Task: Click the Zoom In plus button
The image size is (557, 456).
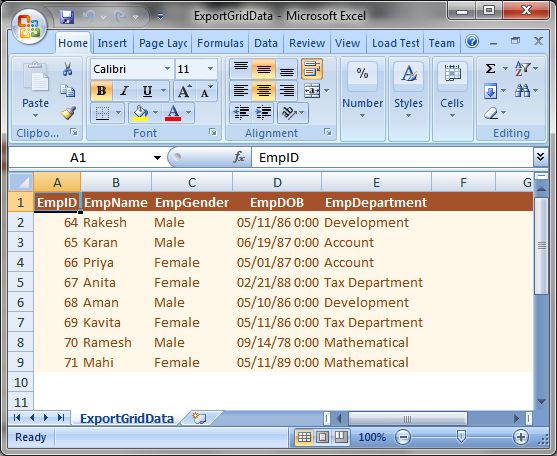Action: (x=521, y=437)
